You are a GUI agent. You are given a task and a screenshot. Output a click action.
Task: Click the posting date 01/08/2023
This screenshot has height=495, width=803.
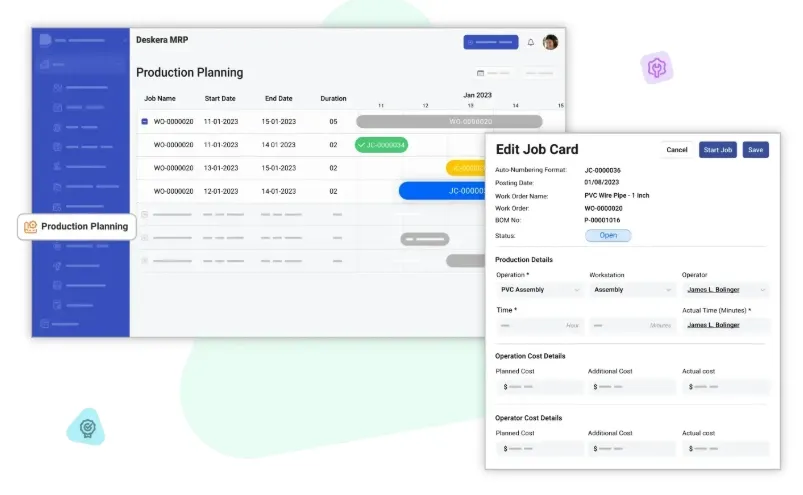[x=602, y=182]
